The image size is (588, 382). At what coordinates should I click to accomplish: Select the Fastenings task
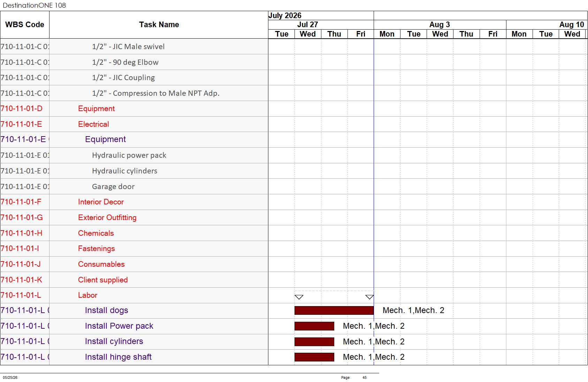pyautogui.click(x=96, y=249)
